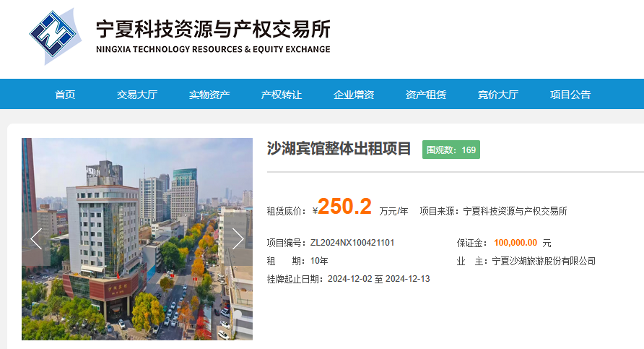Click the green 围观数 169 badge
Viewport: 644px width, 349px height.
(x=451, y=150)
